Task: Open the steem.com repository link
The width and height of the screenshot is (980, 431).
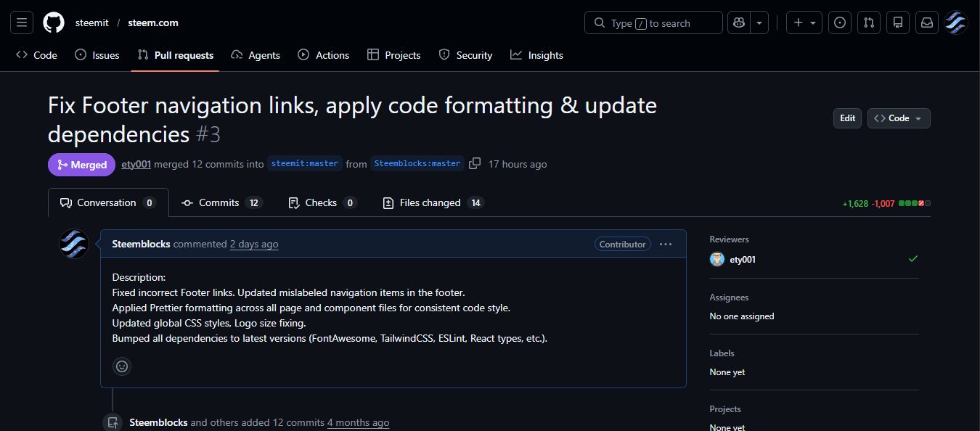Action: 153,22
